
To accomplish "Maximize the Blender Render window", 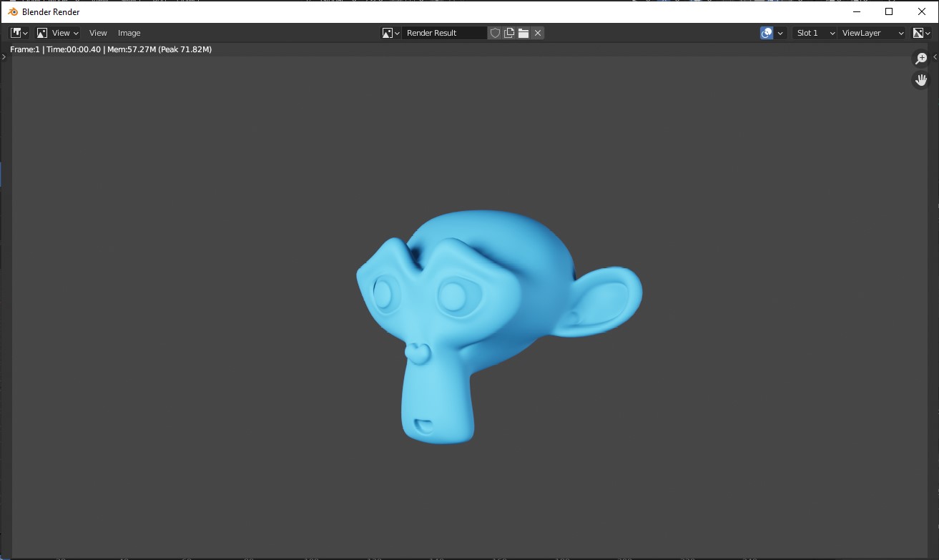I will tap(889, 11).
